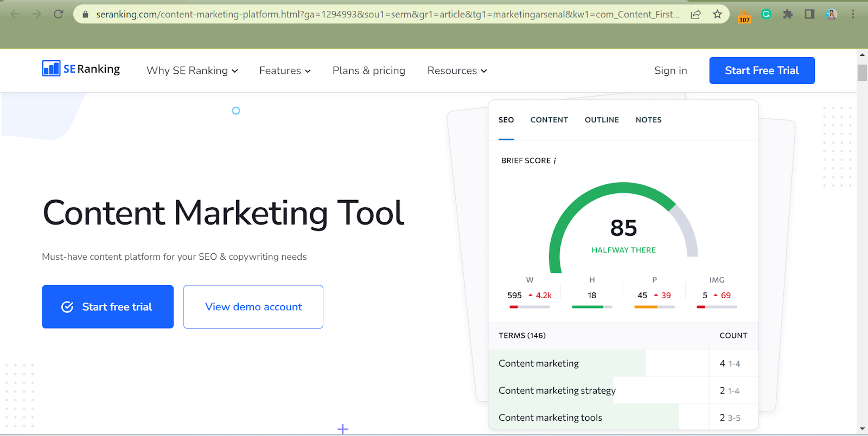
Task: Bookmark this page with the star icon
Action: [x=717, y=14]
